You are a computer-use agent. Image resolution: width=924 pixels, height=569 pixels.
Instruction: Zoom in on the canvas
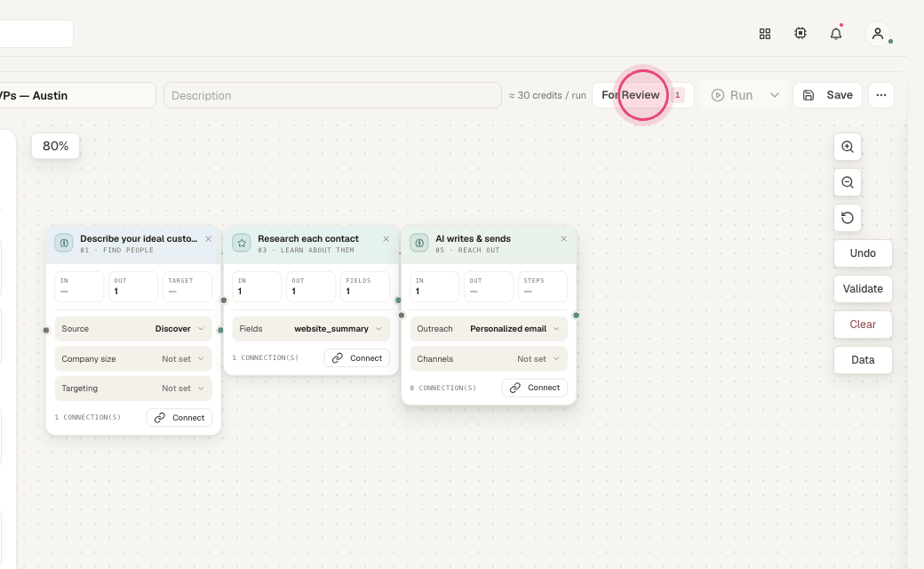(848, 147)
